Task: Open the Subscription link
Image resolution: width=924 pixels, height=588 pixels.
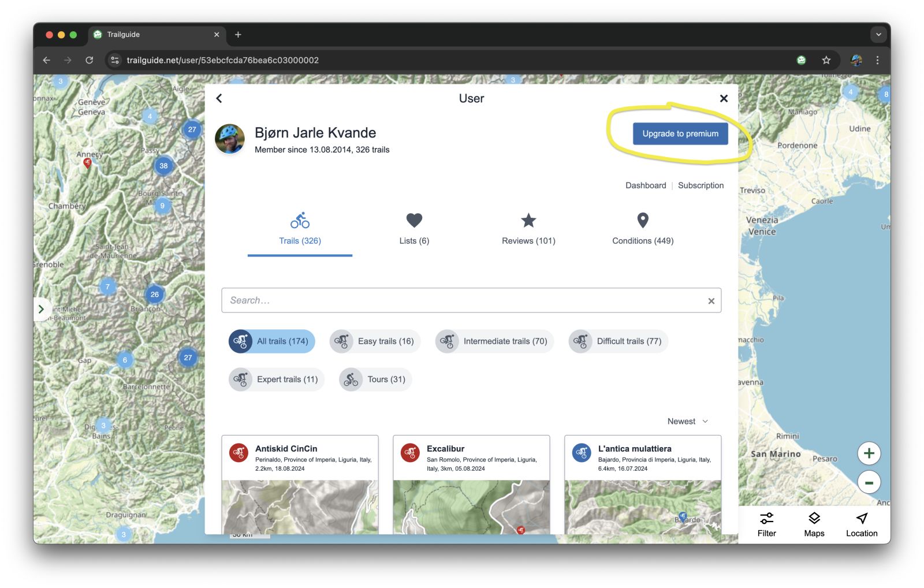Action: tap(701, 185)
